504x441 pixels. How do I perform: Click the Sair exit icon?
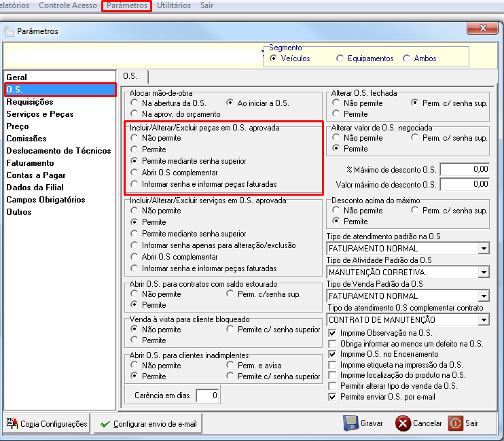pyautogui.click(x=456, y=423)
